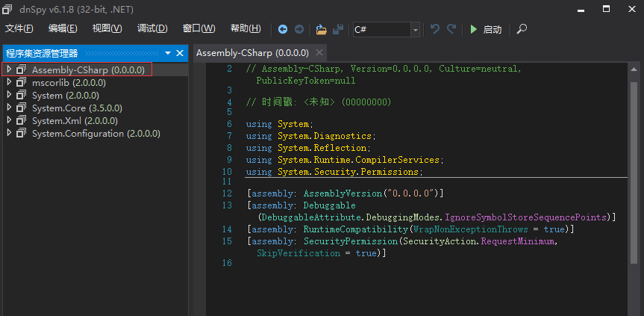This screenshot has height=316, width=644.
Task: Select System.Configuration (2.0.0.0) in tree
Action: [x=96, y=134]
